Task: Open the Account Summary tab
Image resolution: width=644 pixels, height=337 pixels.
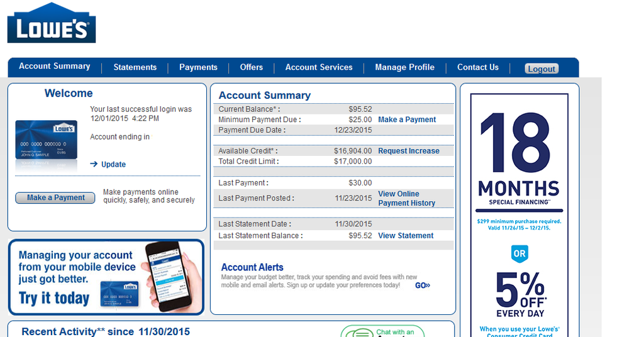Action: tap(55, 67)
